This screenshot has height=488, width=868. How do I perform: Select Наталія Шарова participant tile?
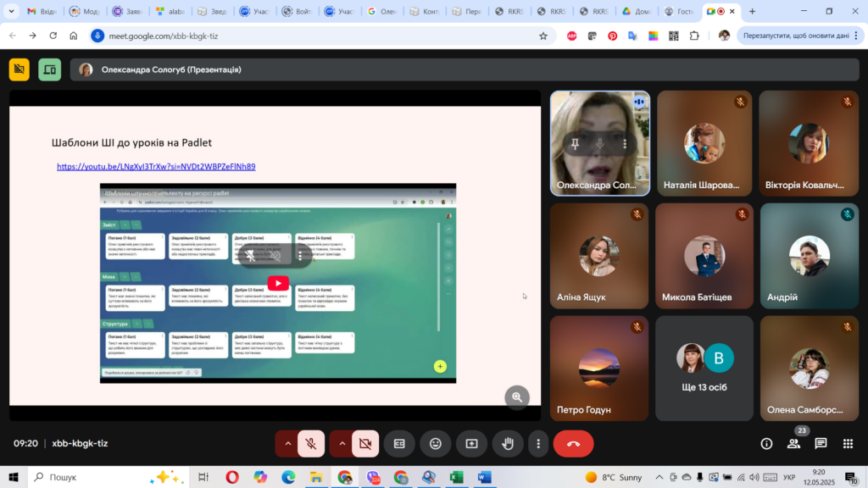[704, 143]
